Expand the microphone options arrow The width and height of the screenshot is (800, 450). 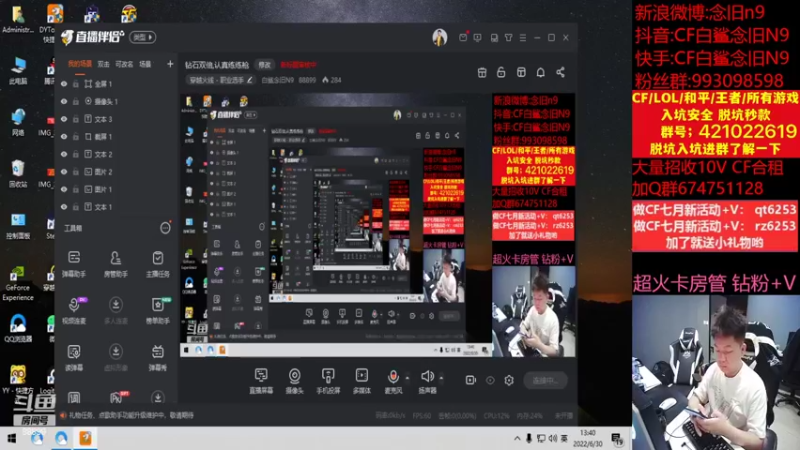(407, 378)
